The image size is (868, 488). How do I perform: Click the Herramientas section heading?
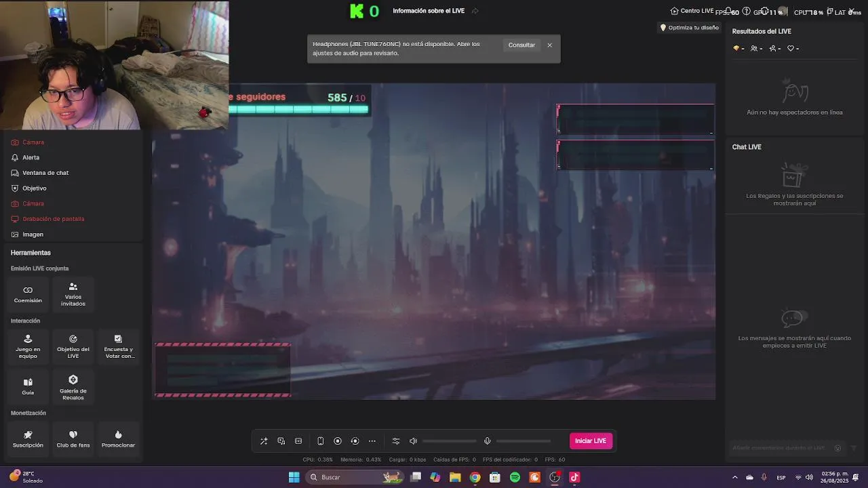[31, 253]
